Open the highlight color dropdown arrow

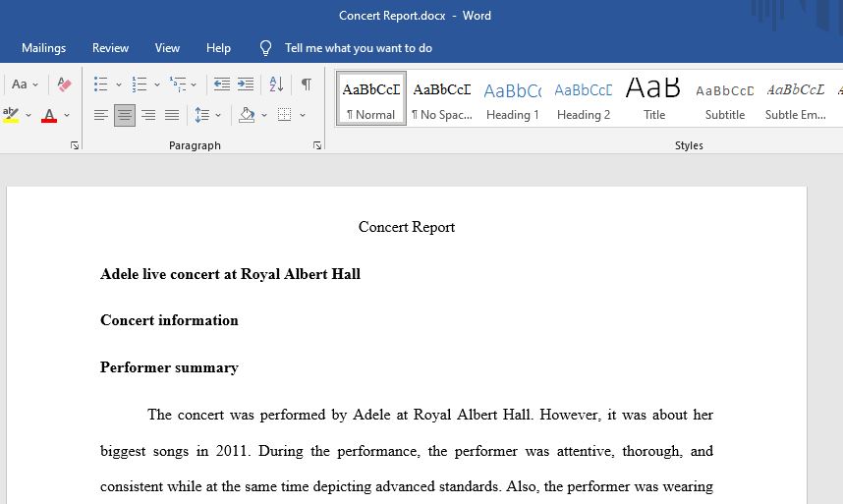[28, 116]
